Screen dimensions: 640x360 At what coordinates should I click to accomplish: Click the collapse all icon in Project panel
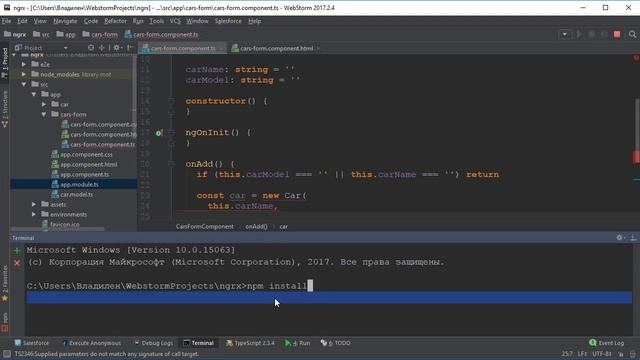101,48
